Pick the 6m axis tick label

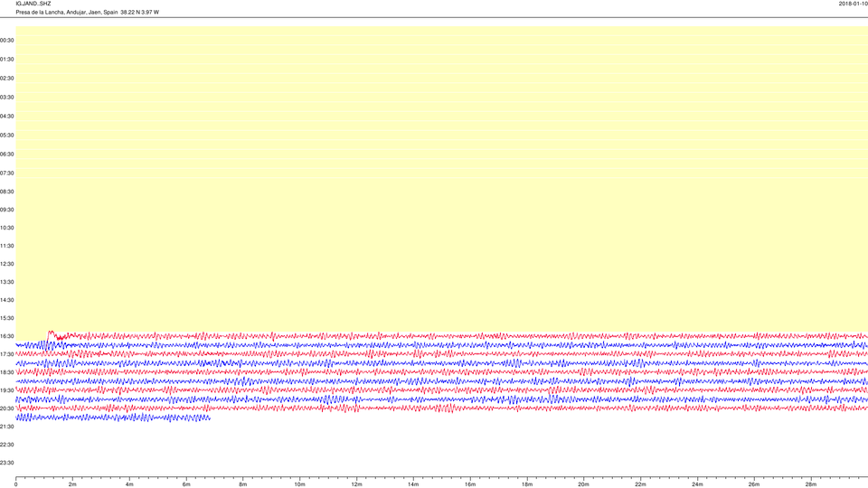click(186, 484)
